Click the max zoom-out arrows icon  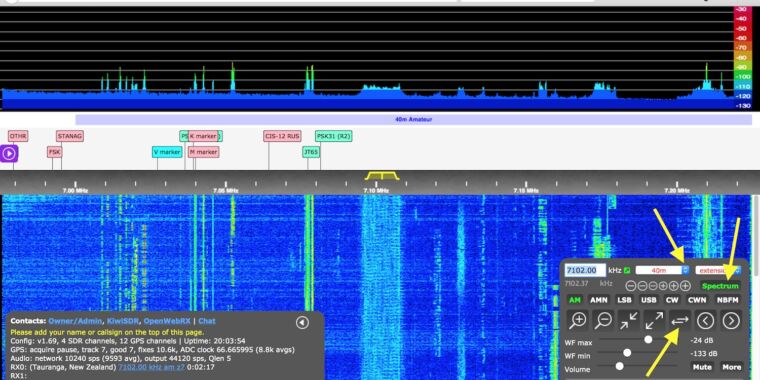pyautogui.click(x=654, y=320)
